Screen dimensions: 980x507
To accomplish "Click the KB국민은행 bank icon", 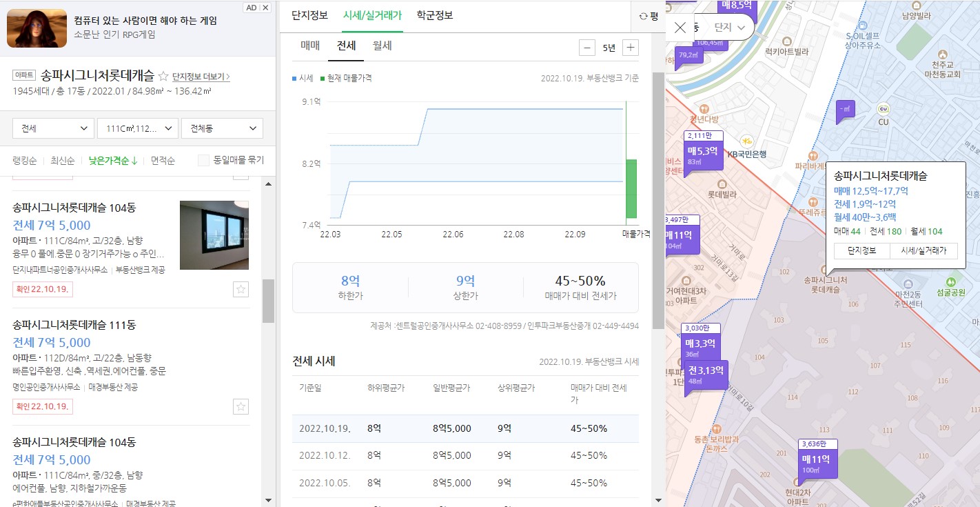I will pos(746,140).
